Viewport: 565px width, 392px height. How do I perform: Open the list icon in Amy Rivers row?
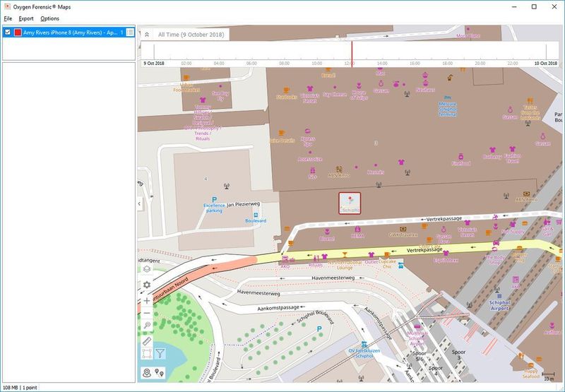click(x=130, y=32)
